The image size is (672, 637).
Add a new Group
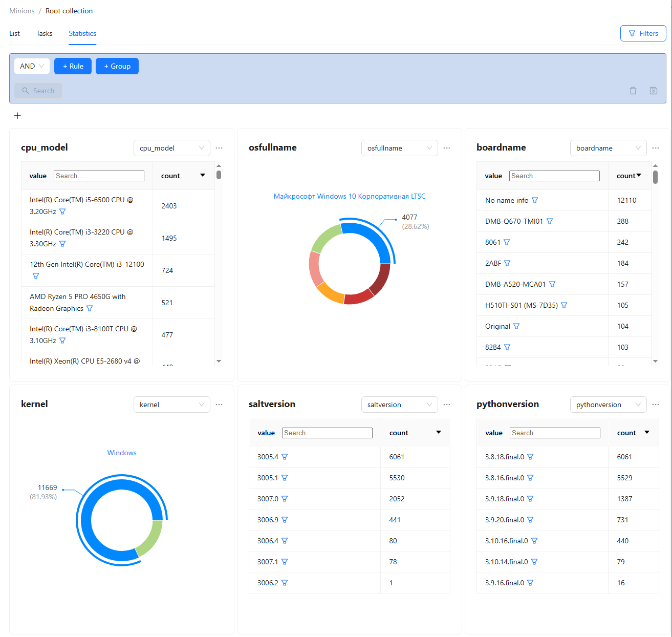pos(117,66)
